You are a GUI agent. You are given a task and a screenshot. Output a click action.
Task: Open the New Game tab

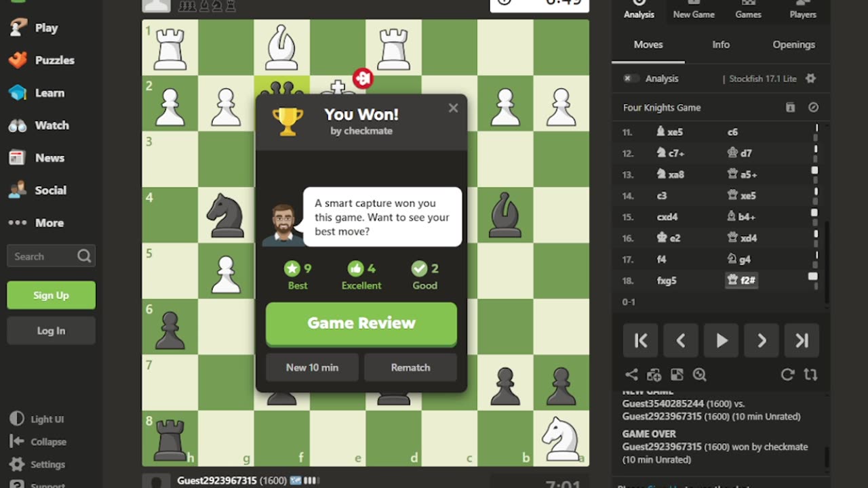click(694, 9)
